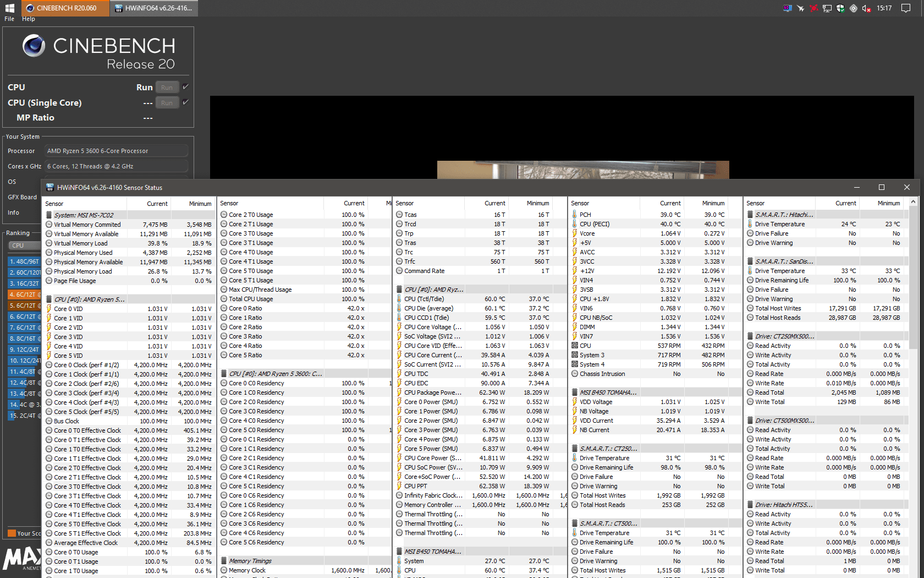Click the Chassis Intrusion sensor icon
The height and width of the screenshot is (578, 924).
(575, 374)
